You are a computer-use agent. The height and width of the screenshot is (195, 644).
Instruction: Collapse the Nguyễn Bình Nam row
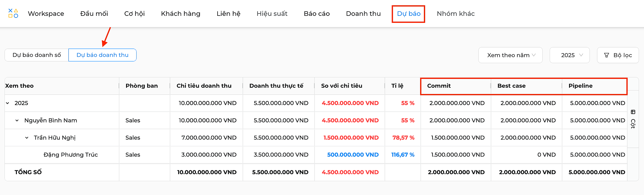point(17,120)
